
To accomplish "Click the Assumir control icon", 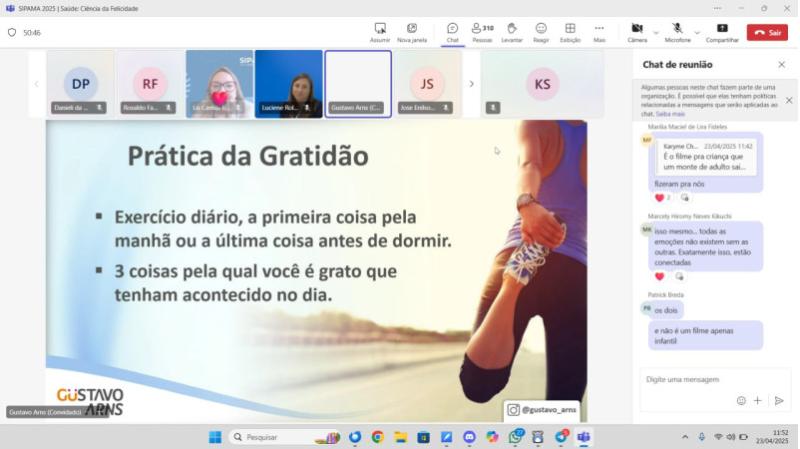I will 380,33.
